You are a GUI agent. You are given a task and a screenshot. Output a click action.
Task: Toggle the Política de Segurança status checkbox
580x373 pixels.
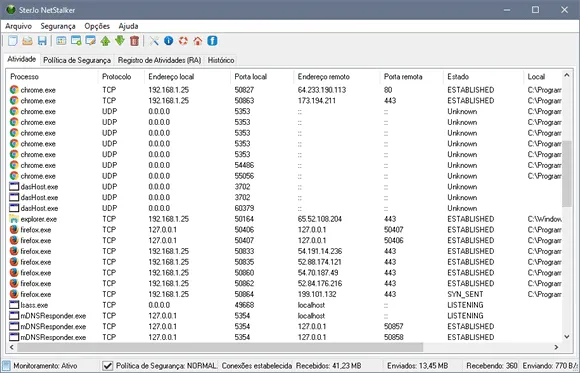107,366
